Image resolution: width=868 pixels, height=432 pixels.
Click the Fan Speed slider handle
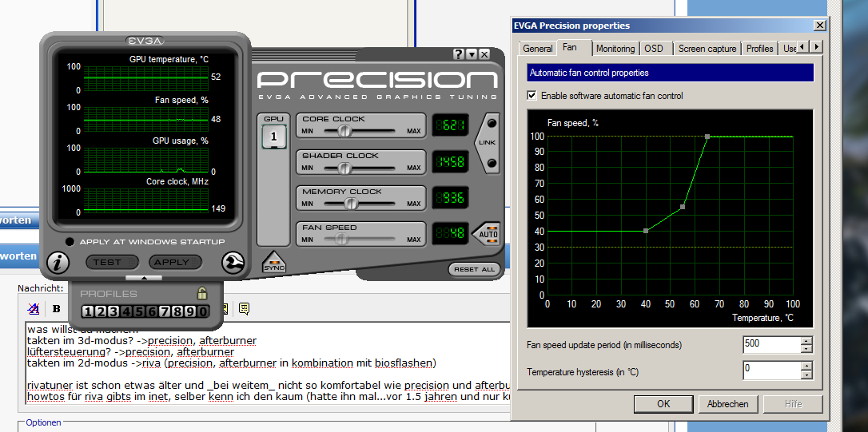(342, 240)
